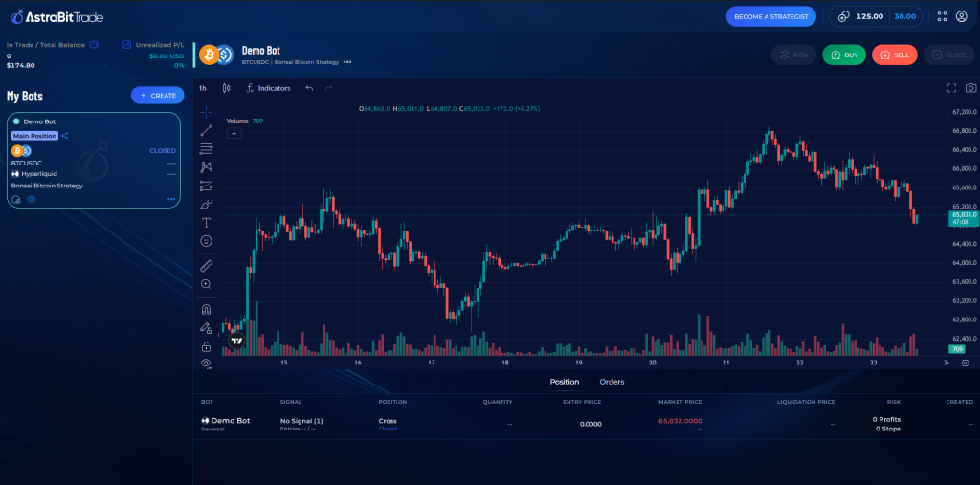Switch to the Orders tab

coord(612,382)
